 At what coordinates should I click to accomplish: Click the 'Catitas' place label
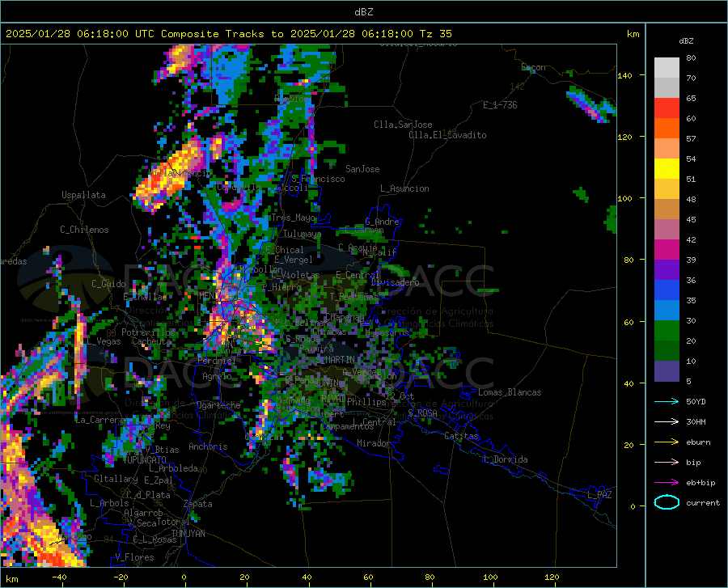[x=461, y=436]
